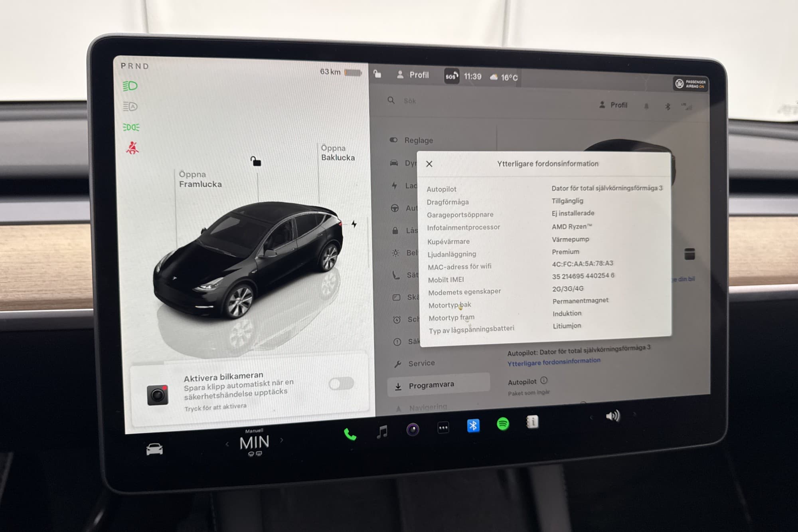Image resolution: width=798 pixels, height=532 pixels.
Task: Increase temperature with the right chevron
Action: pyautogui.click(x=282, y=440)
